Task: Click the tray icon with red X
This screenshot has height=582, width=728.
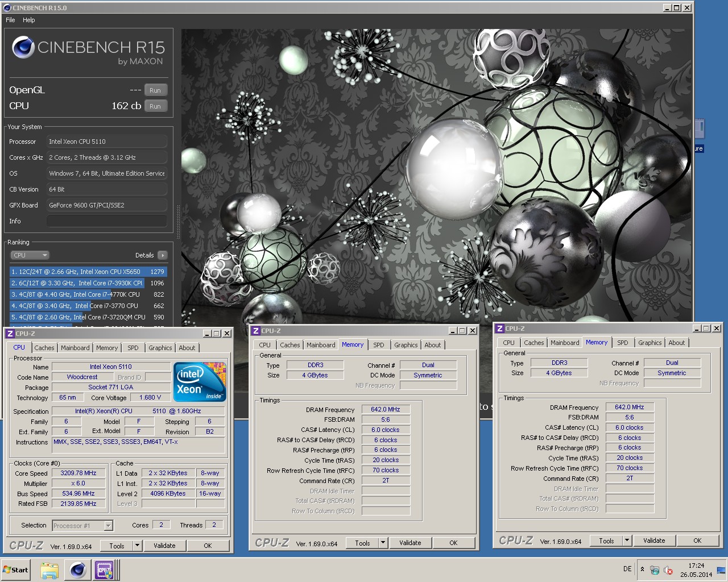Action: pos(668,570)
